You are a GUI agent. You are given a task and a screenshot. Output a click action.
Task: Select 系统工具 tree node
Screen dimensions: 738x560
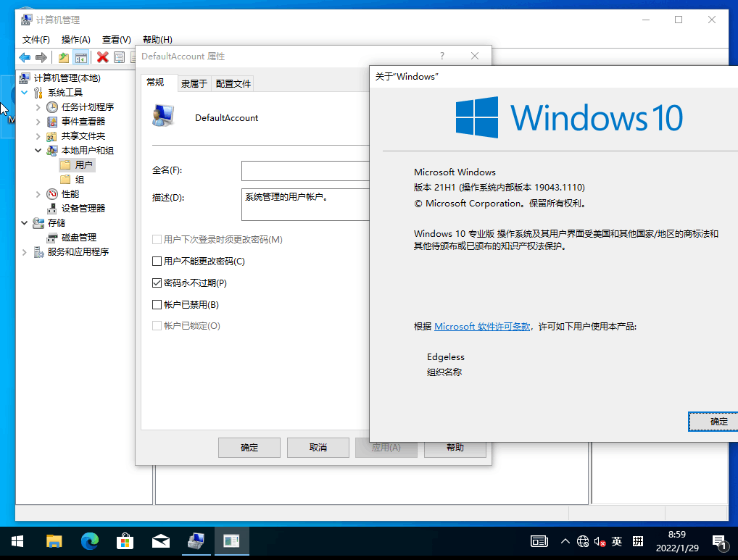coord(65,93)
